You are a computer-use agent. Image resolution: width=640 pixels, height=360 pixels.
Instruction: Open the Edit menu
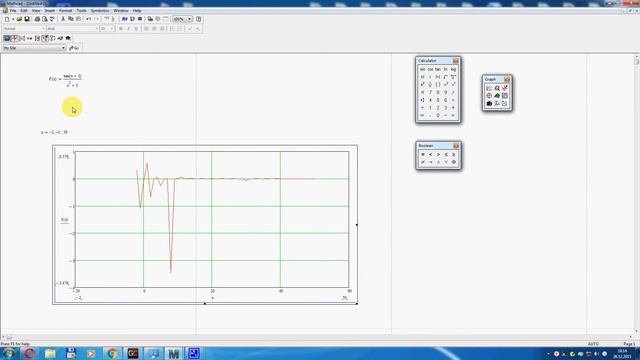24,10
